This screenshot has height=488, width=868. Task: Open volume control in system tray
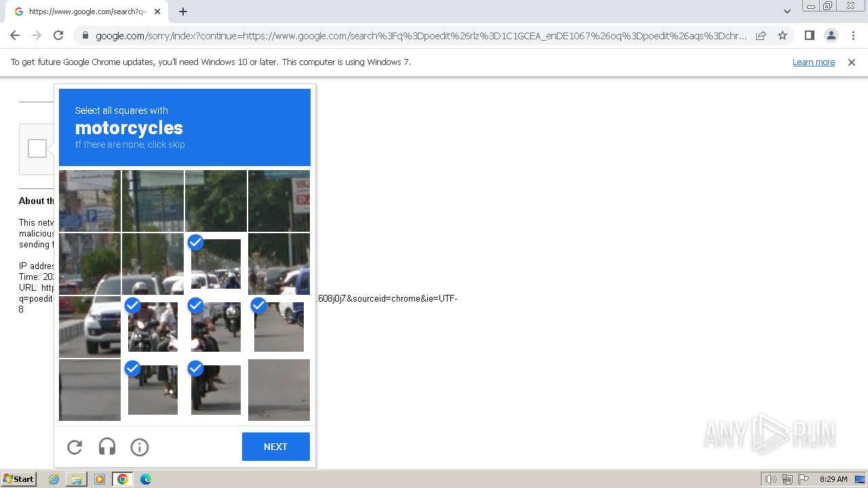click(770, 479)
